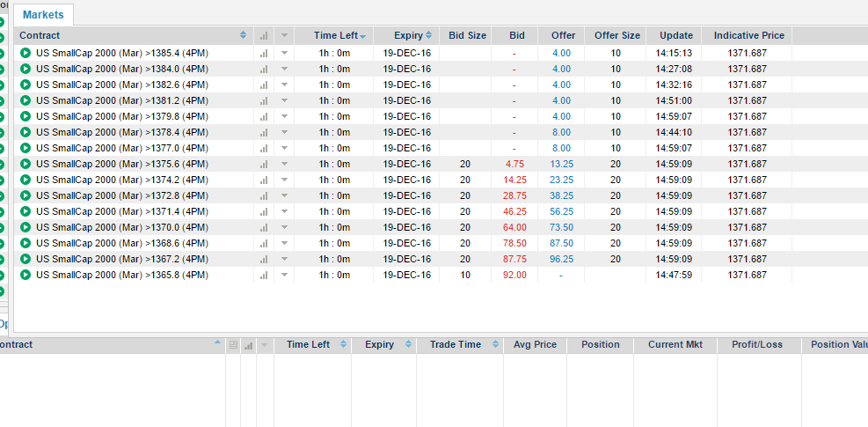The height and width of the screenshot is (427, 868).
Task: Click green play icon for >1374.2 contract
Action: coord(25,180)
